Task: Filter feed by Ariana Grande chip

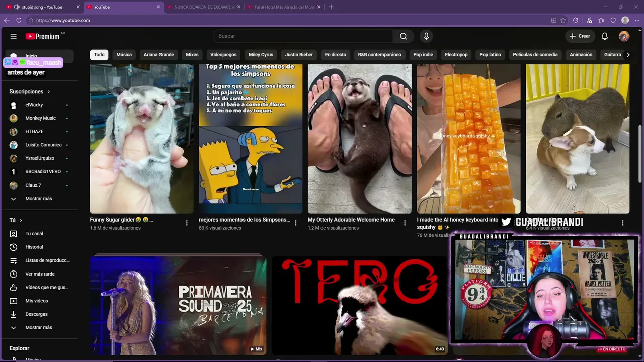Action: [x=159, y=55]
